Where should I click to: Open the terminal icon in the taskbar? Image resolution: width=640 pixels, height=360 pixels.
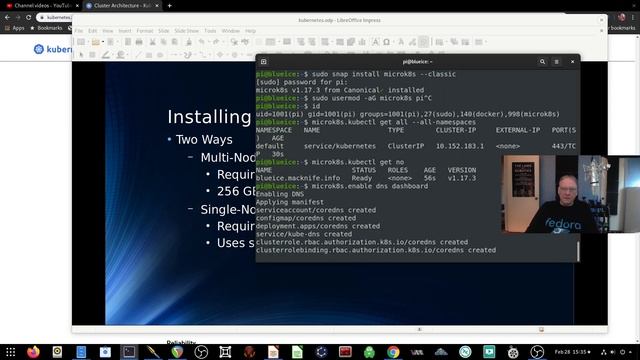[129, 352]
